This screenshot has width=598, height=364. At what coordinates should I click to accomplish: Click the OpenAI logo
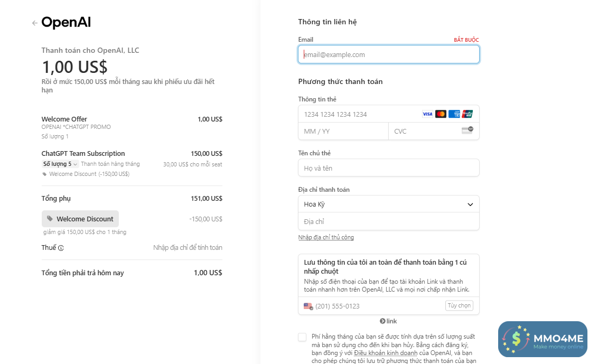tap(66, 23)
